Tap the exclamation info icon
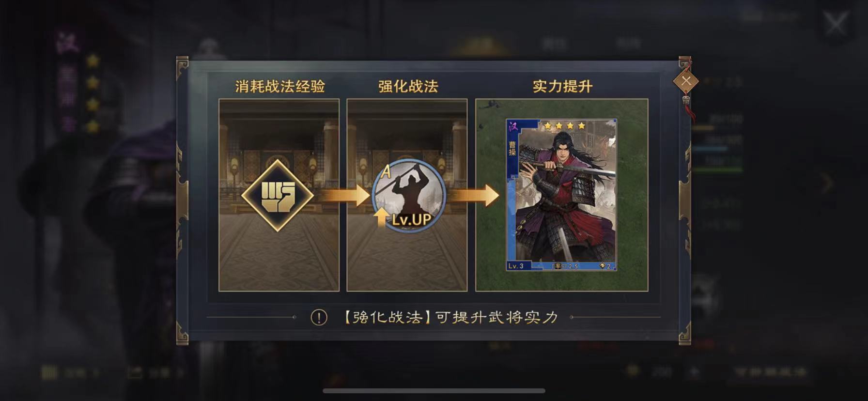 click(319, 318)
